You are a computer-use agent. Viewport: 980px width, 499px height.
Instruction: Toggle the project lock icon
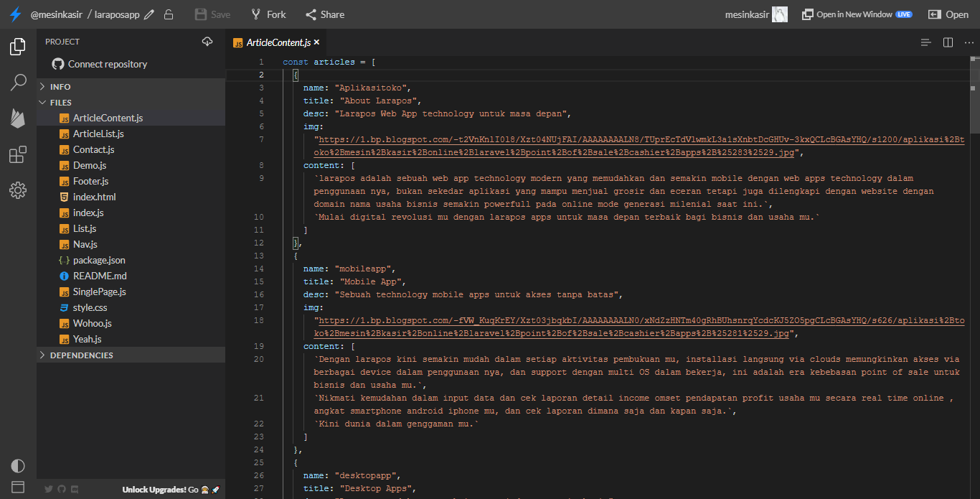pyautogui.click(x=168, y=14)
